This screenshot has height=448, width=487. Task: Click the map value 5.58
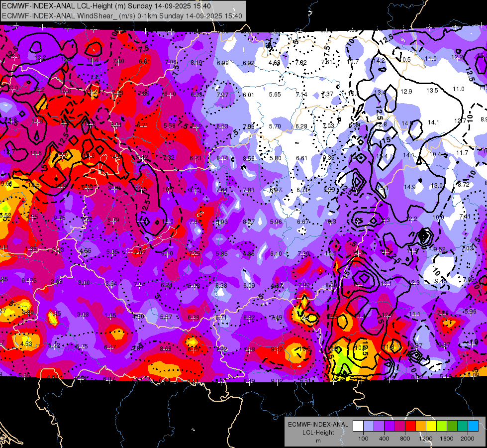(x=170, y=125)
